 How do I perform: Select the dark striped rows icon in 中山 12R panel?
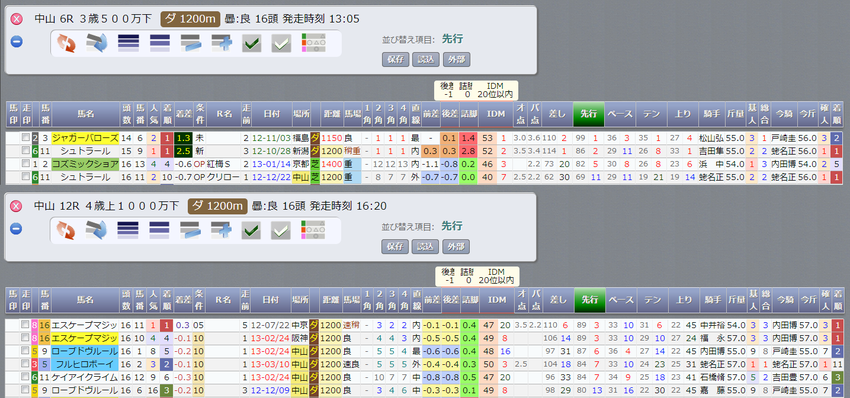click(128, 230)
